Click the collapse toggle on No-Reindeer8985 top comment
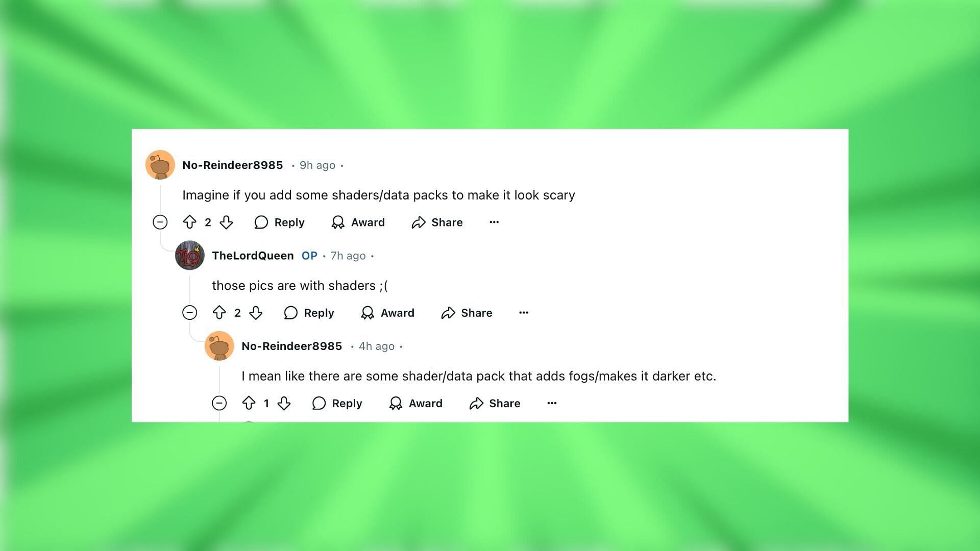Image resolution: width=980 pixels, height=551 pixels. 160,222
